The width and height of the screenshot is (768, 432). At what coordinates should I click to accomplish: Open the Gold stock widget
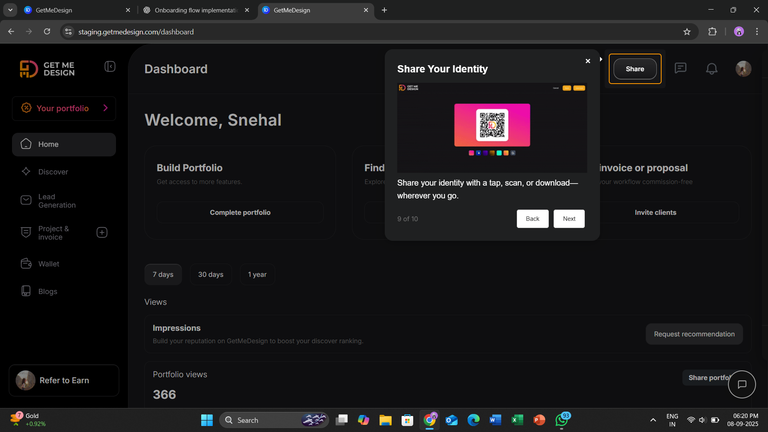(x=28, y=419)
